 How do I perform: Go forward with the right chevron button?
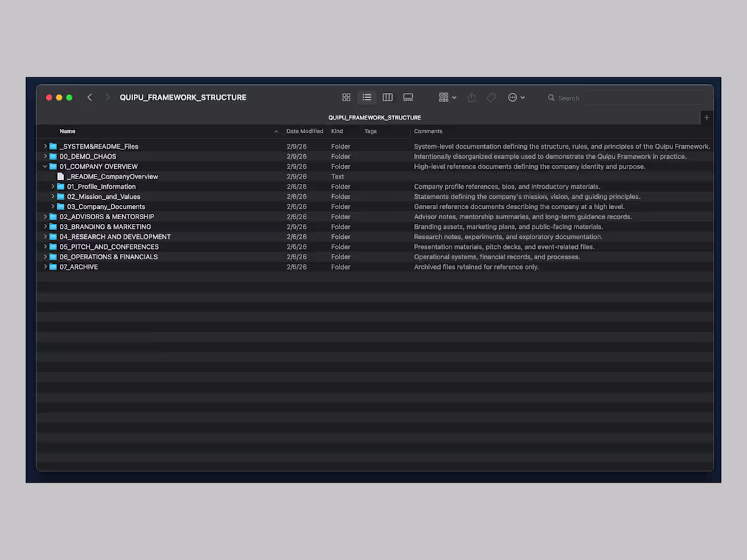[107, 97]
